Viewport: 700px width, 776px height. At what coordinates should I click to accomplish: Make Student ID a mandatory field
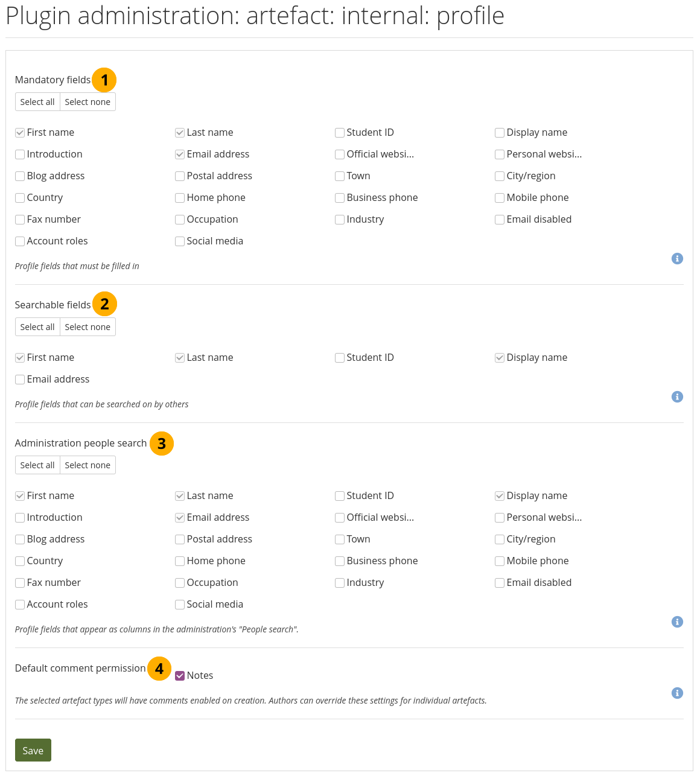click(x=340, y=133)
